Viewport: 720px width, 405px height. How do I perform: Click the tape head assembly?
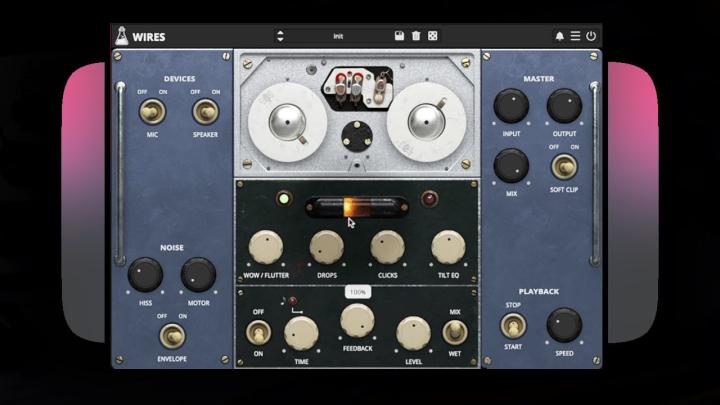[x=357, y=88]
